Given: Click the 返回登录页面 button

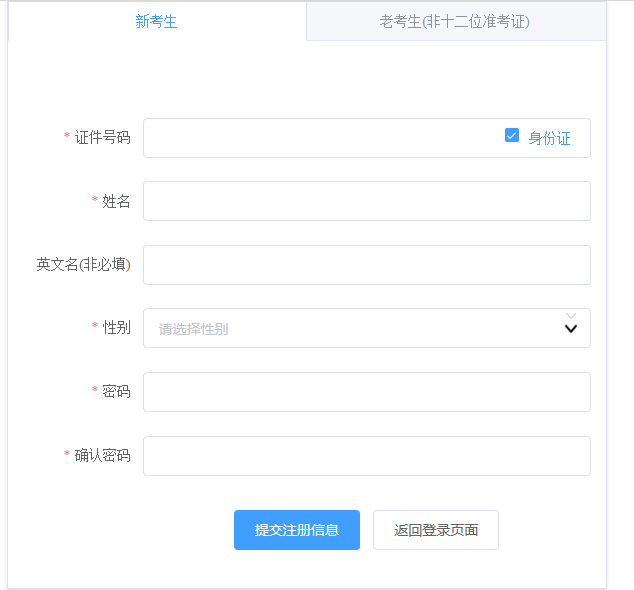Looking at the screenshot, I should [435, 530].
